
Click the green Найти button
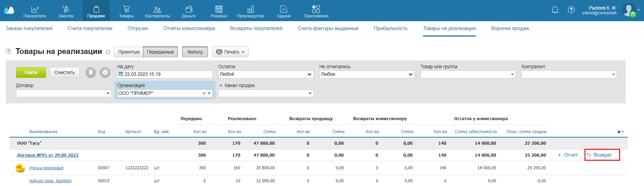click(x=31, y=72)
